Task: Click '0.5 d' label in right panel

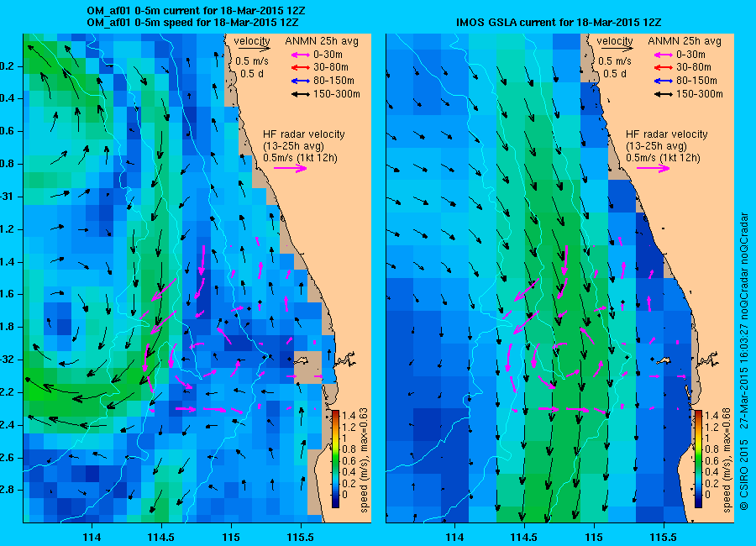Action: tap(615, 74)
